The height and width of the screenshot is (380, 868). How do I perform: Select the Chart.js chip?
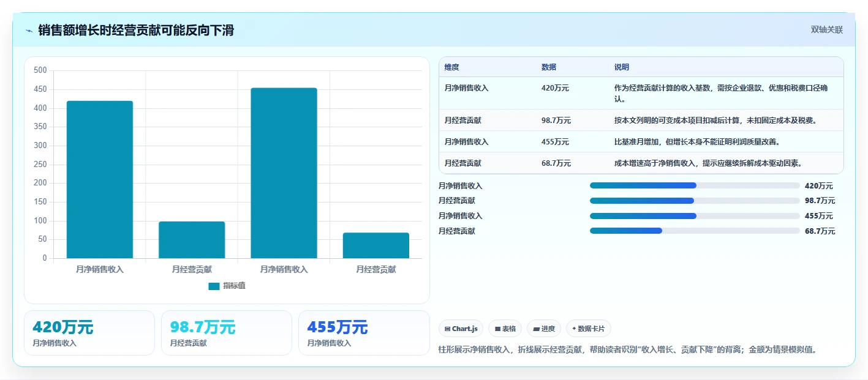pyautogui.click(x=461, y=329)
